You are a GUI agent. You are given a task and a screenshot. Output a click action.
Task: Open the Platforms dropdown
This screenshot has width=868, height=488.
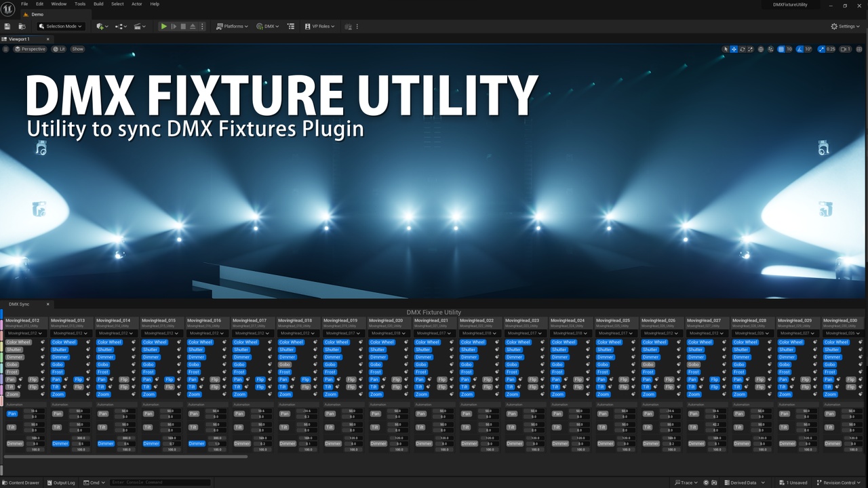coord(231,26)
